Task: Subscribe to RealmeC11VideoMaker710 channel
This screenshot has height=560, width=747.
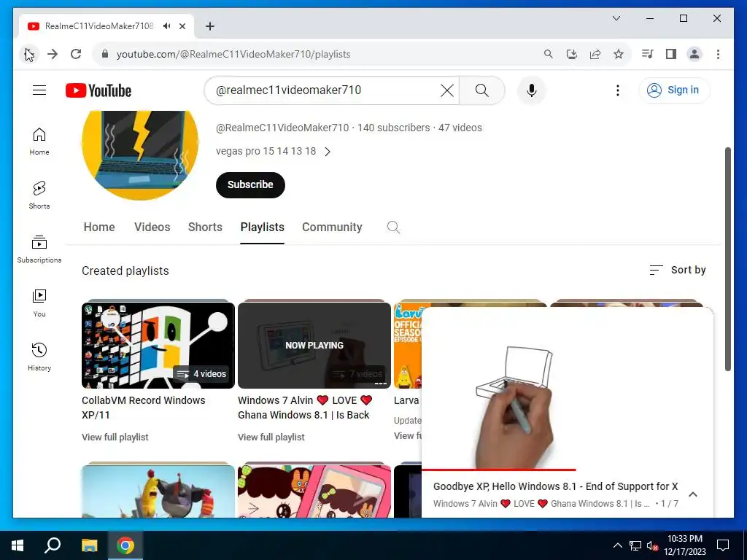Action: tap(250, 184)
